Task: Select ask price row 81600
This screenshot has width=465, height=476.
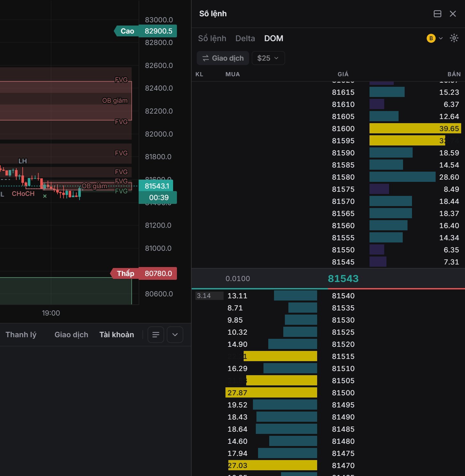Action: coord(328,129)
